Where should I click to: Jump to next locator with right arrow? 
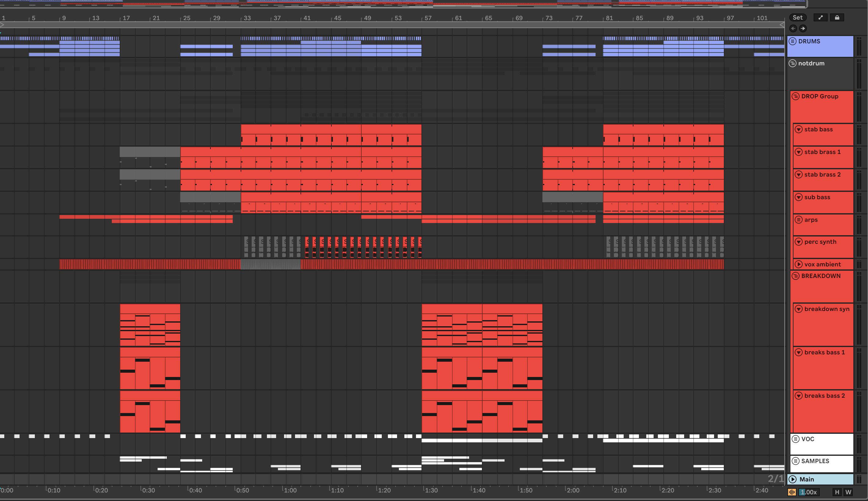pyautogui.click(x=803, y=28)
